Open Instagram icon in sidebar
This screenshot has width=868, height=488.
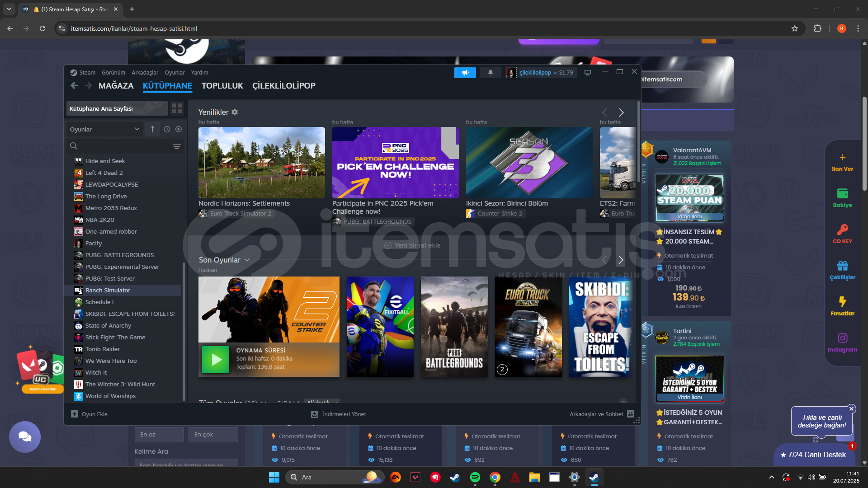coord(843,338)
